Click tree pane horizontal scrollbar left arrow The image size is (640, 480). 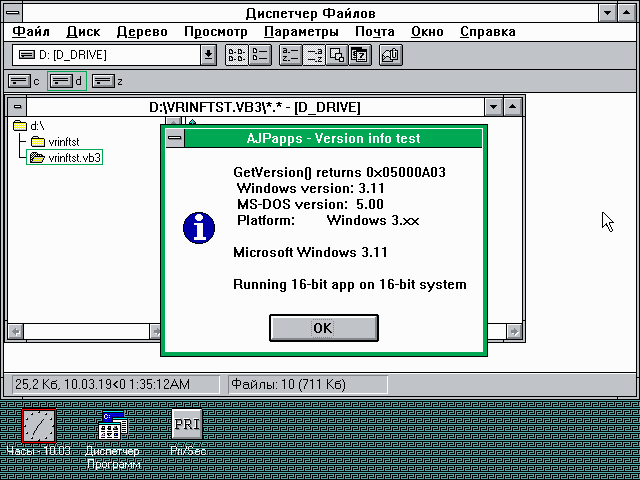pyautogui.click(x=16, y=331)
